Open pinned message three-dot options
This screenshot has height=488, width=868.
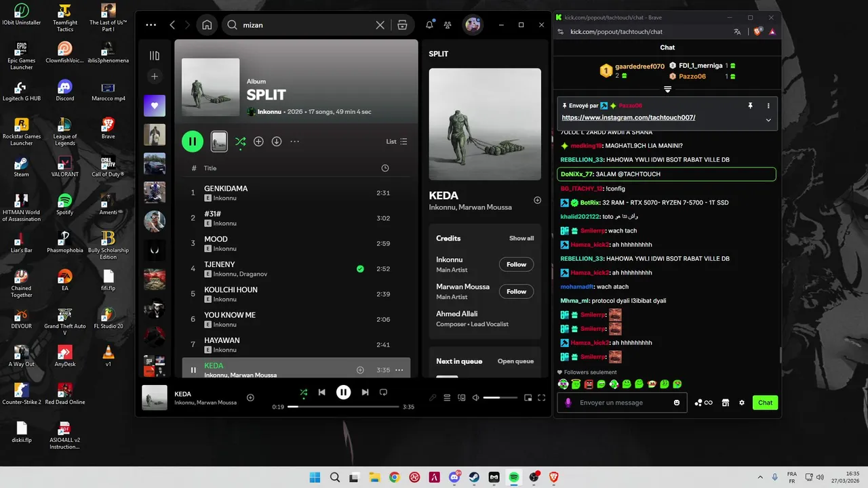click(768, 106)
